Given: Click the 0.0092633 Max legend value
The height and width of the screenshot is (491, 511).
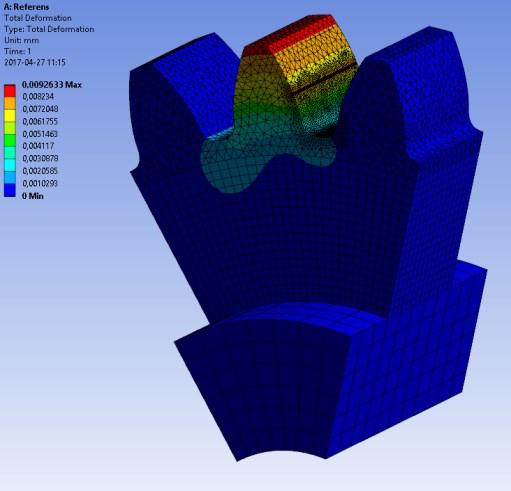Looking at the screenshot, I should pyautogui.click(x=52, y=85).
